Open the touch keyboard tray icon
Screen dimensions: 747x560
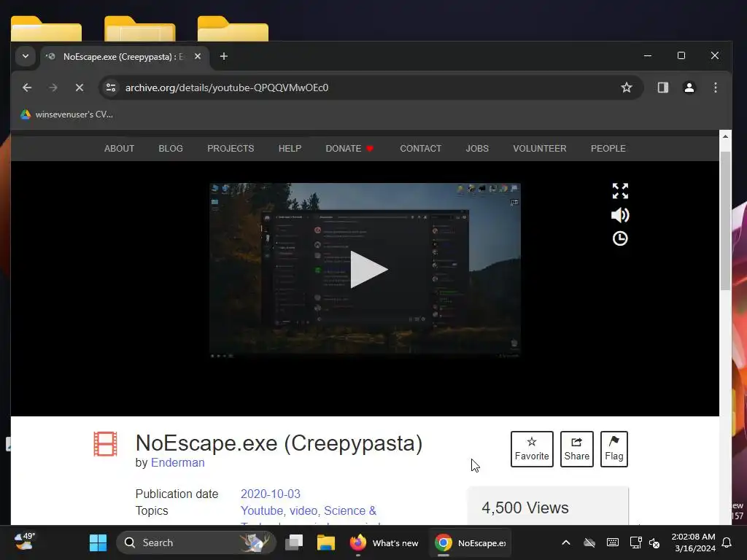tap(613, 542)
